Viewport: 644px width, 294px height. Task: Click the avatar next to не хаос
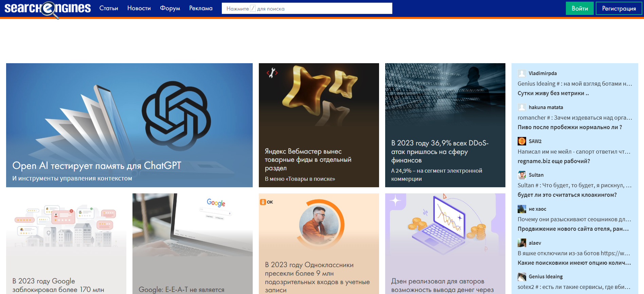point(522,209)
